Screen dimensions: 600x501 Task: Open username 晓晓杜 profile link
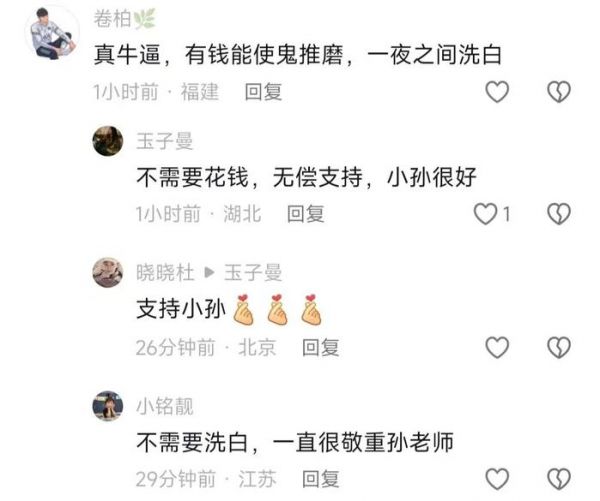pos(165,273)
